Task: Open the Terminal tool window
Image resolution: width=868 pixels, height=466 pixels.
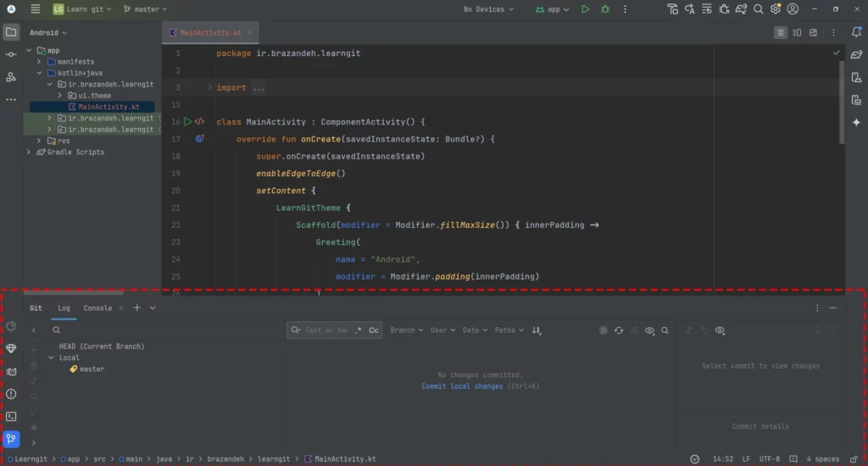Action: 11,416
